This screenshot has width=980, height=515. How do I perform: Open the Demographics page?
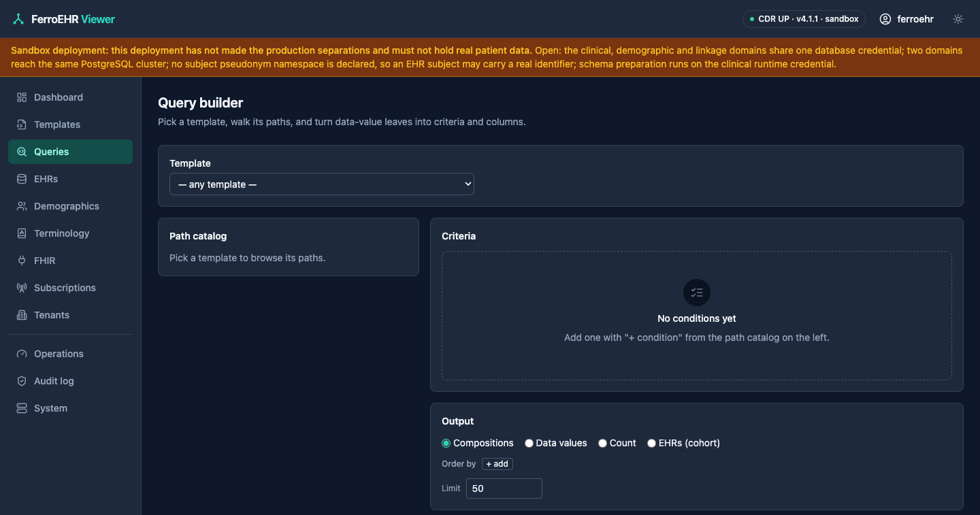point(70,206)
